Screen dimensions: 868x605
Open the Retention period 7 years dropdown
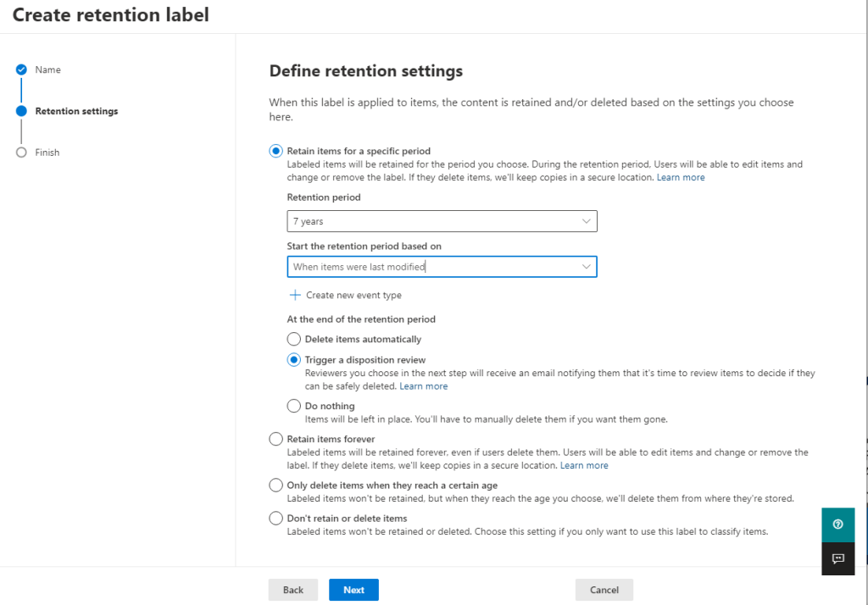(x=442, y=221)
